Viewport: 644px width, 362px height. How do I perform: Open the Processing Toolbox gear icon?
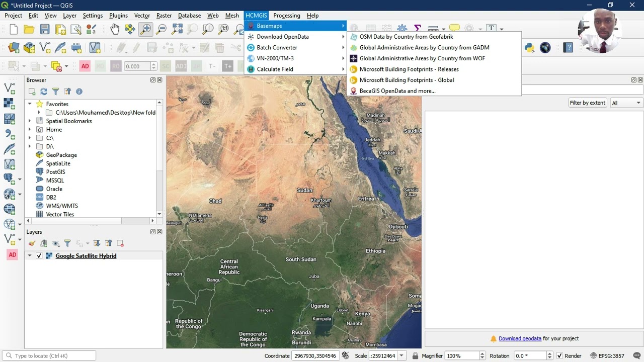402,29
